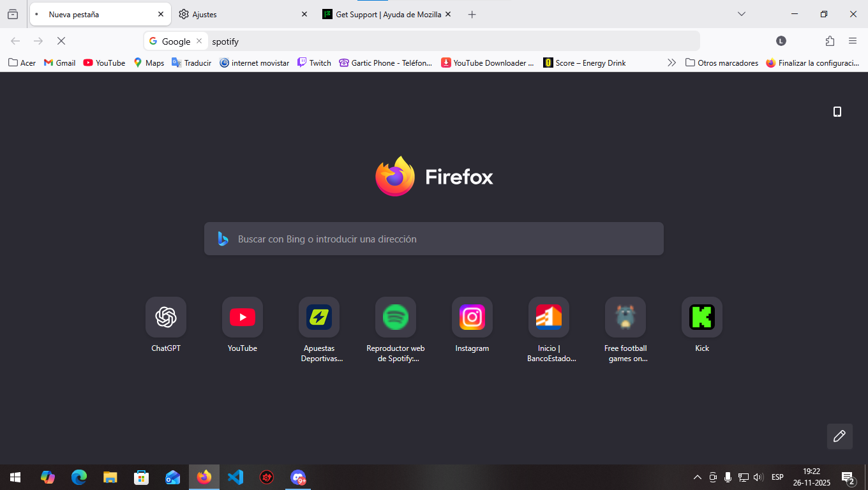
Task: Show more bookmarks with the chevron
Action: tap(671, 63)
